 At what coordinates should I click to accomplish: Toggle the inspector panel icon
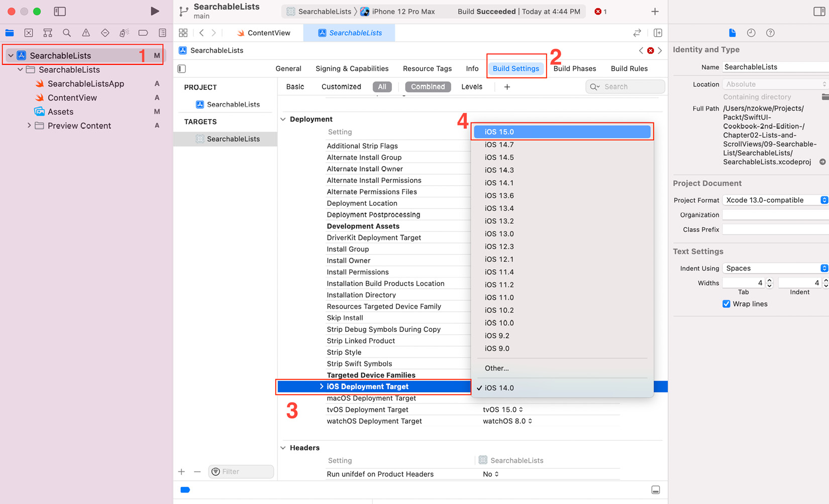coord(819,11)
